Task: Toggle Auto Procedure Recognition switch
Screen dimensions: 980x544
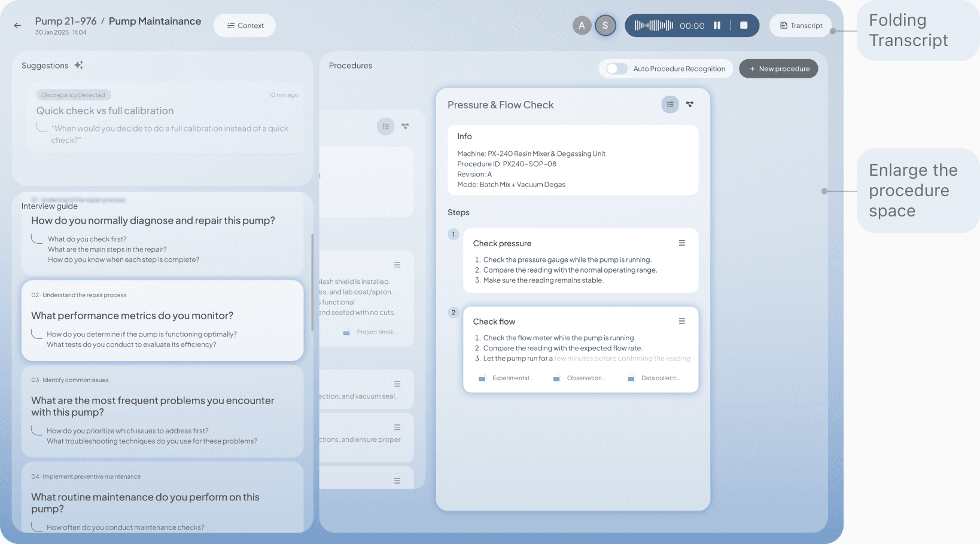Action: 617,69
